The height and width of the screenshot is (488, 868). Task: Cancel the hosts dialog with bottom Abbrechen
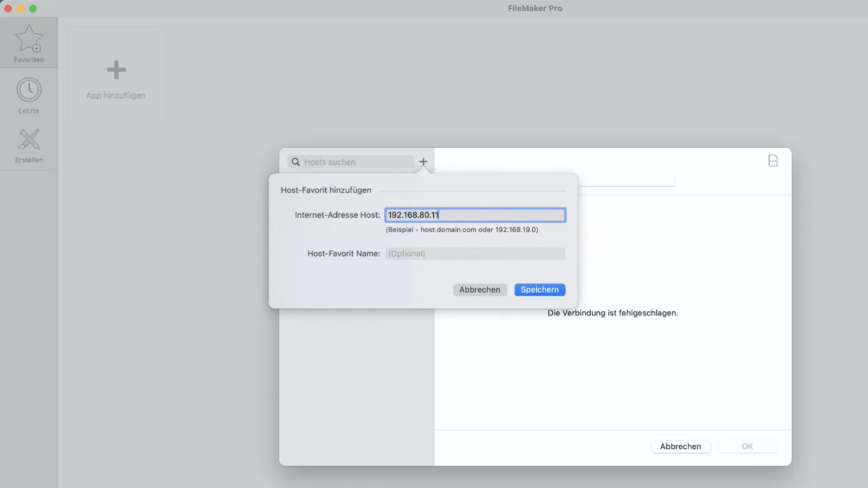pyautogui.click(x=681, y=446)
